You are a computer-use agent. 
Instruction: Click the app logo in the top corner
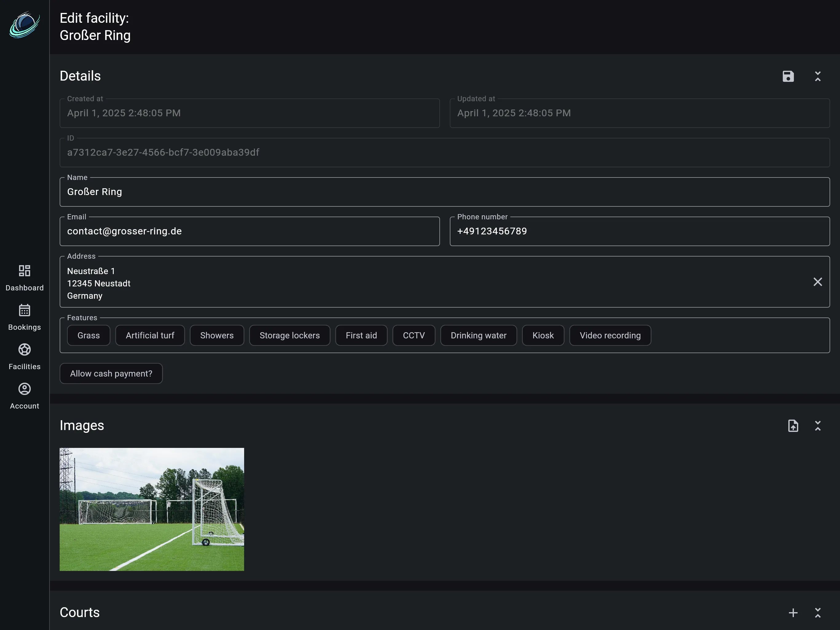(24, 25)
